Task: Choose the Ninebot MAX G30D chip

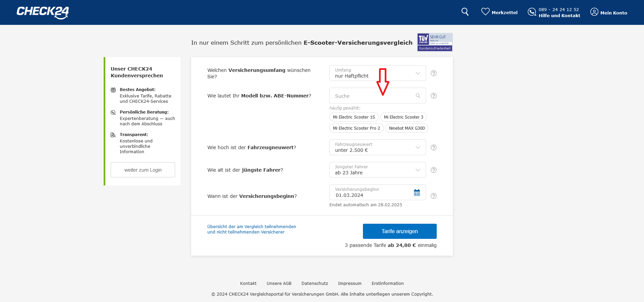Action: coord(407,128)
